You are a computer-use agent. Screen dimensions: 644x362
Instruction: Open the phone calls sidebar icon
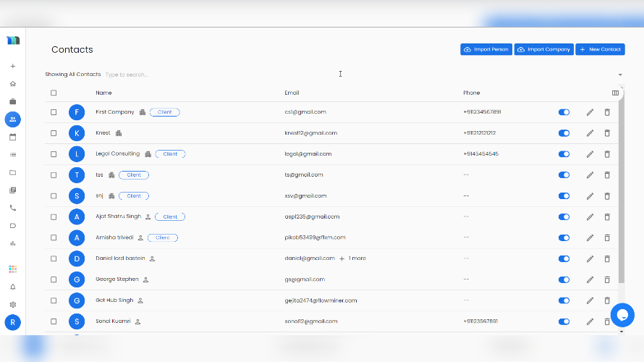(12, 208)
